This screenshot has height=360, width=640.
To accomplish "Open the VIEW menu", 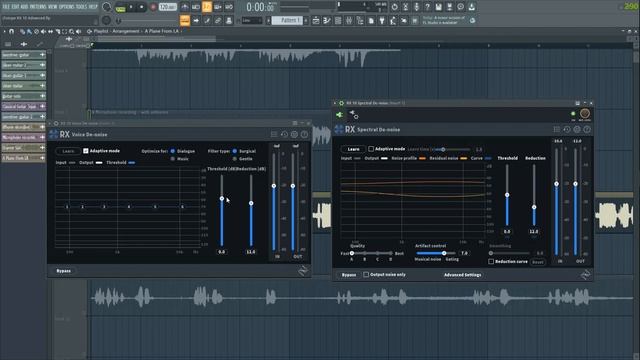I will point(53,7).
